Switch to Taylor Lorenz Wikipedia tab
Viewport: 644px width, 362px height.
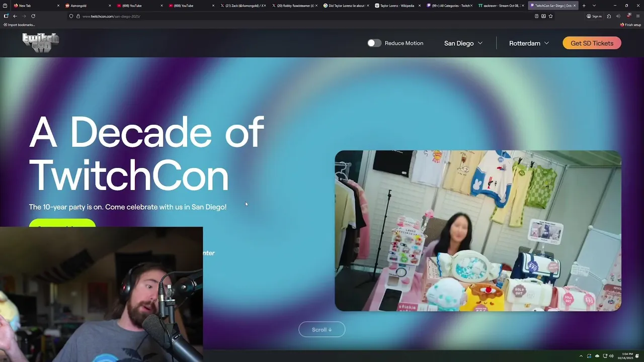tap(397, 6)
